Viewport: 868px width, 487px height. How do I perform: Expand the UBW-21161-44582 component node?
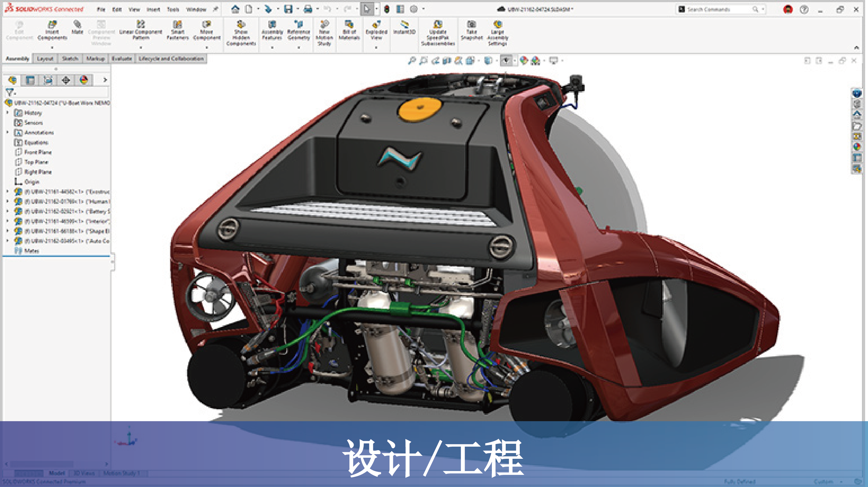tap(8, 192)
